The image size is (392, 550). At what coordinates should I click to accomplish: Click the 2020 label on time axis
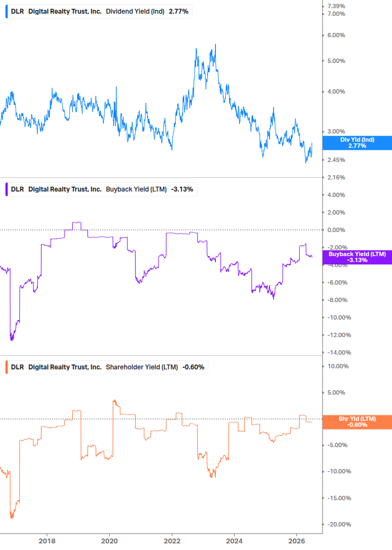(x=109, y=541)
